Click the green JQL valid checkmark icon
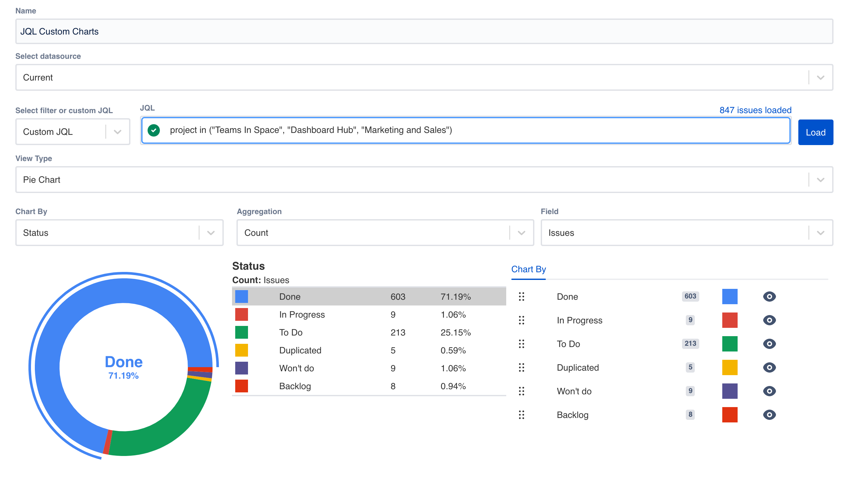Image resolution: width=868 pixels, height=494 pixels. 154,130
